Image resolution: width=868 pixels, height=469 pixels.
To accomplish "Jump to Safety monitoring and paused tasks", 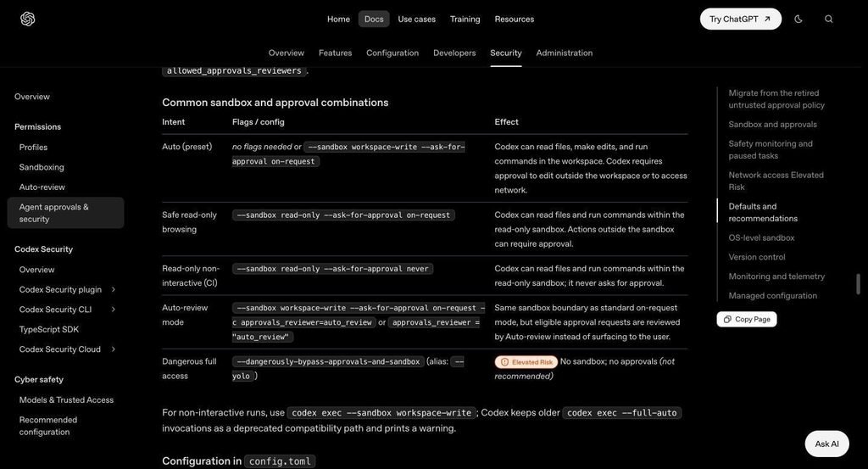I will click(x=771, y=149).
